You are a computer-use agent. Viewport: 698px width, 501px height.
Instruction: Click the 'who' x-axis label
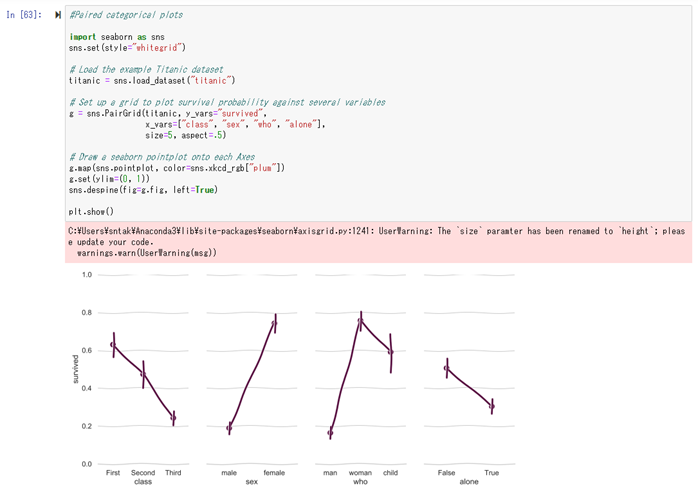[x=360, y=482]
